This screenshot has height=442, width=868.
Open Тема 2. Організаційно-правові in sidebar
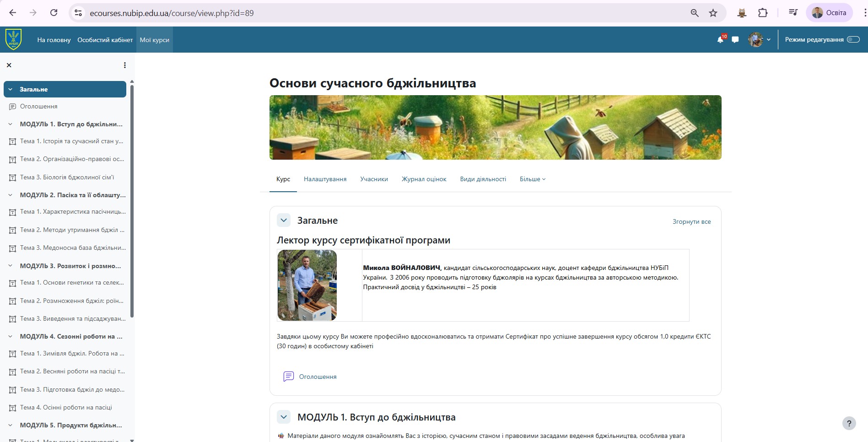click(72, 159)
